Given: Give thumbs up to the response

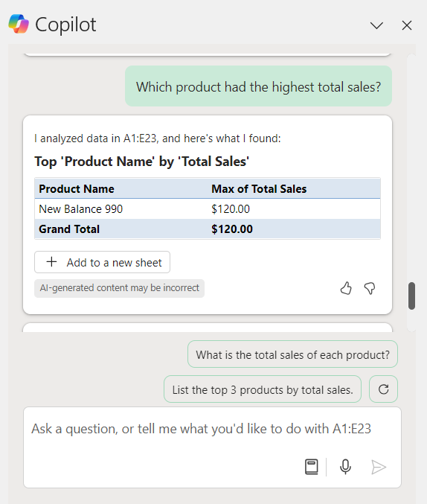Looking at the screenshot, I should point(346,288).
